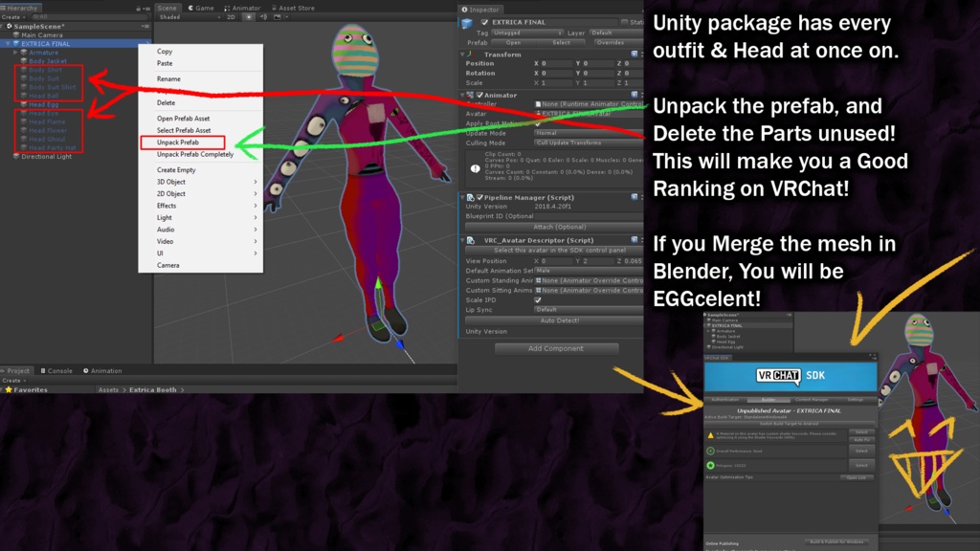Image resolution: width=980 pixels, height=551 pixels.
Task: Click the Position X value field
Action: coord(556,63)
